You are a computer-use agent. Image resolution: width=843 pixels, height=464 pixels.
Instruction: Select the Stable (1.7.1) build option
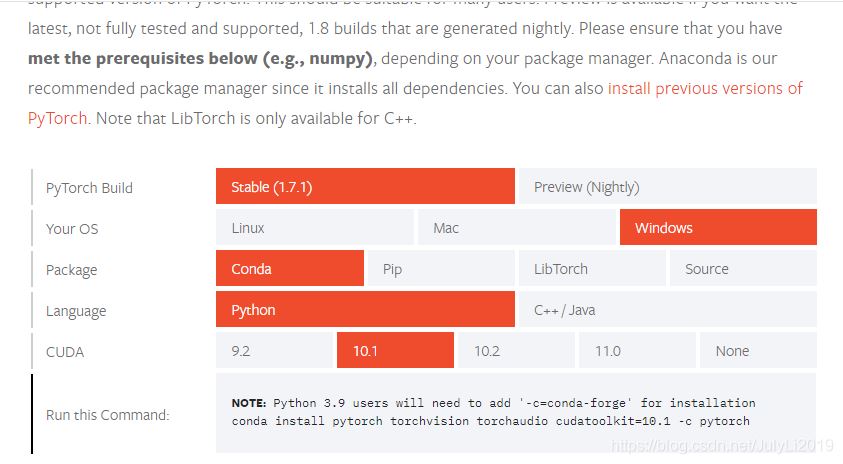[365, 187]
